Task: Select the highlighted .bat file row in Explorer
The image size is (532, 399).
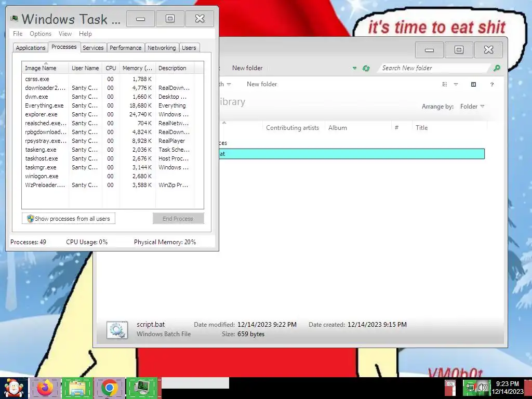Action: coord(352,154)
